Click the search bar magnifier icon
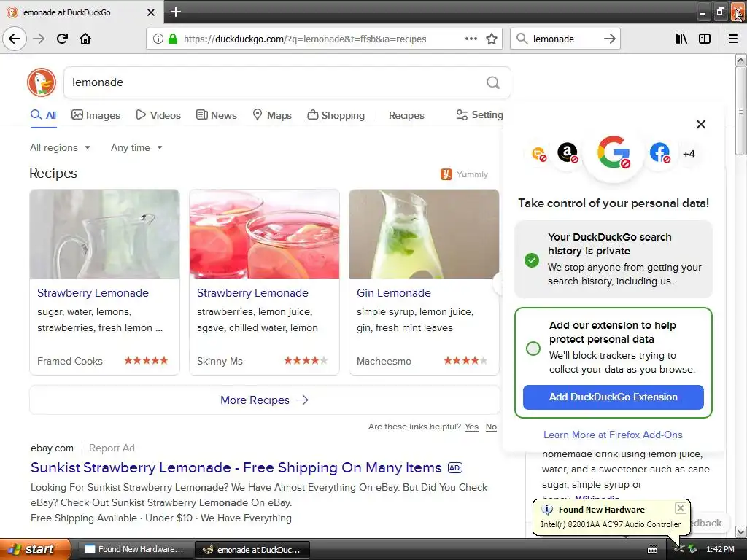Screen dimensions: 747x560 point(522,39)
